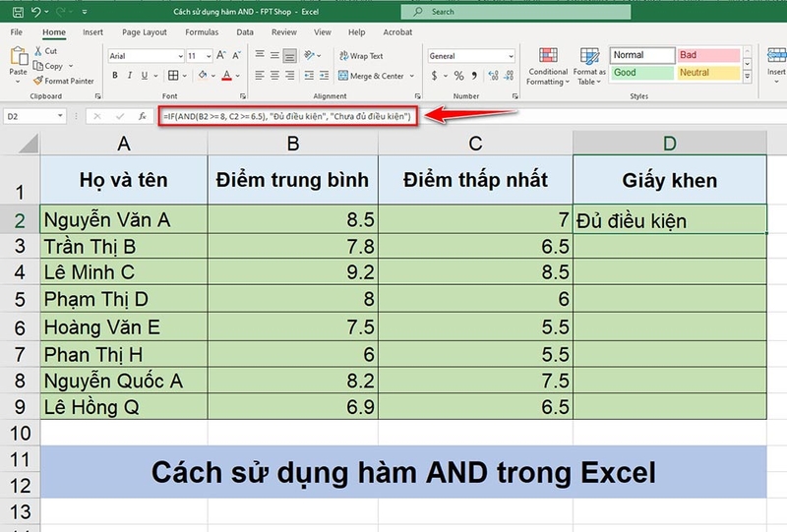Image resolution: width=787 pixels, height=532 pixels.
Task: Center text horizontally
Action: [274, 76]
